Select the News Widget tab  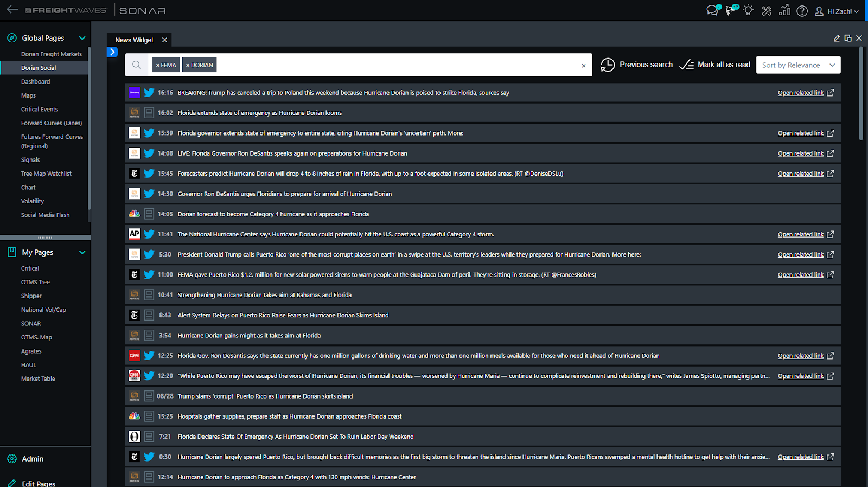(134, 40)
